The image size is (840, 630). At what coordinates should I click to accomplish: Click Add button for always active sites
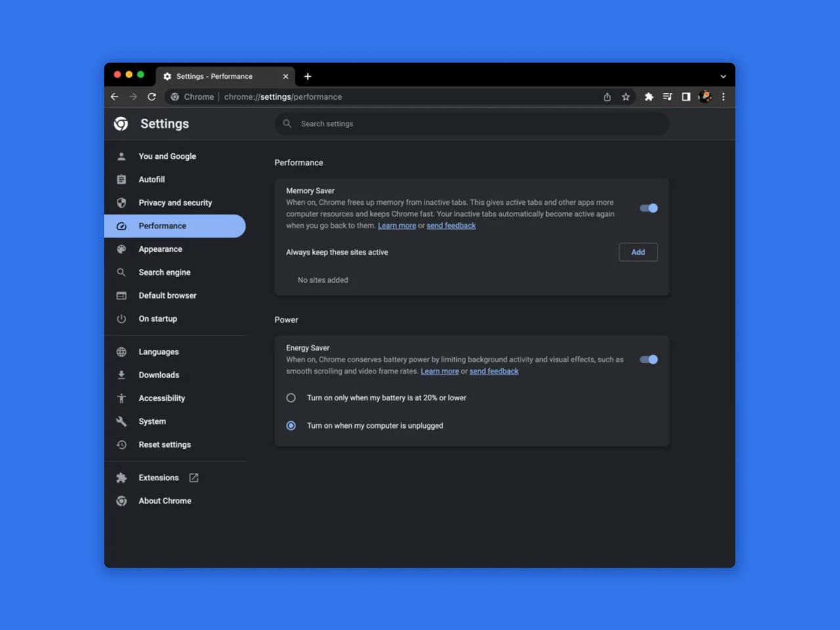tap(638, 252)
